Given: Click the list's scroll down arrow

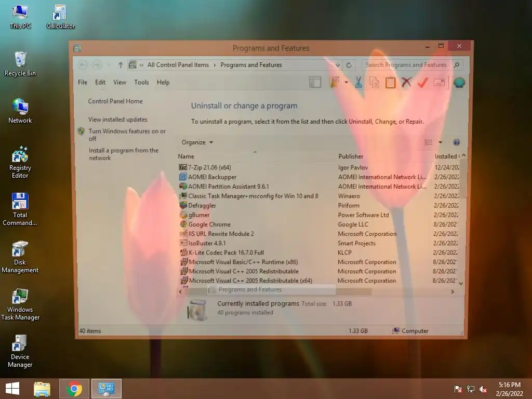Looking at the screenshot, I should 461,283.
